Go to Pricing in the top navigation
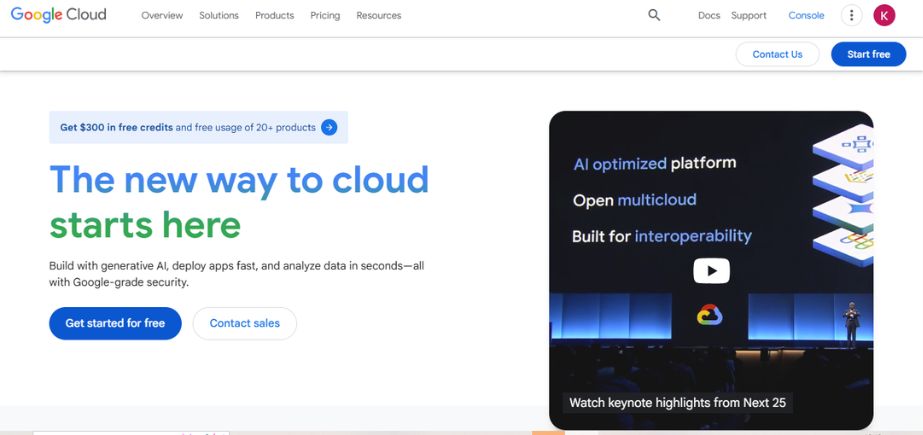This screenshot has height=435, width=923. point(325,16)
